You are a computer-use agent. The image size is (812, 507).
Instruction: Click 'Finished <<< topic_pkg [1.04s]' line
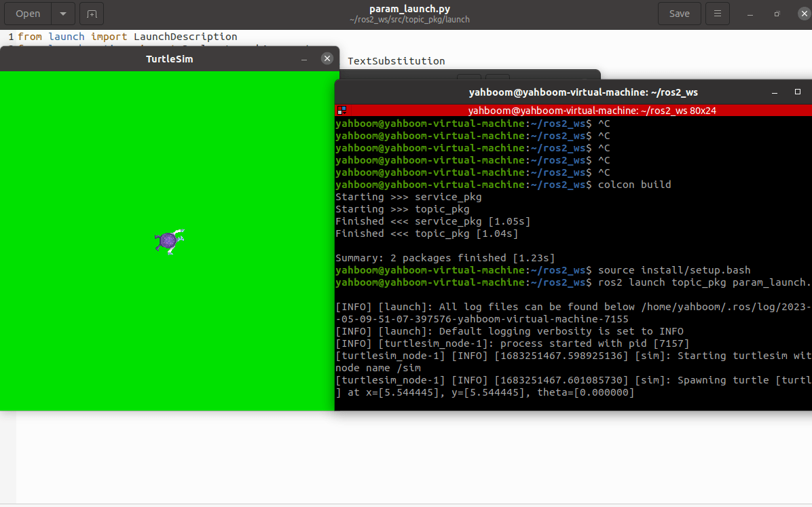coord(427,233)
